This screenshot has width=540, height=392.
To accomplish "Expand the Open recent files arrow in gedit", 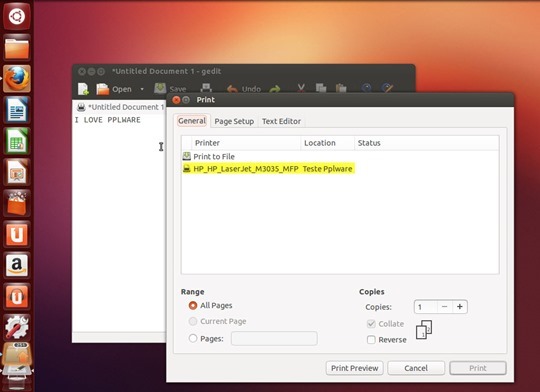I will click(142, 89).
